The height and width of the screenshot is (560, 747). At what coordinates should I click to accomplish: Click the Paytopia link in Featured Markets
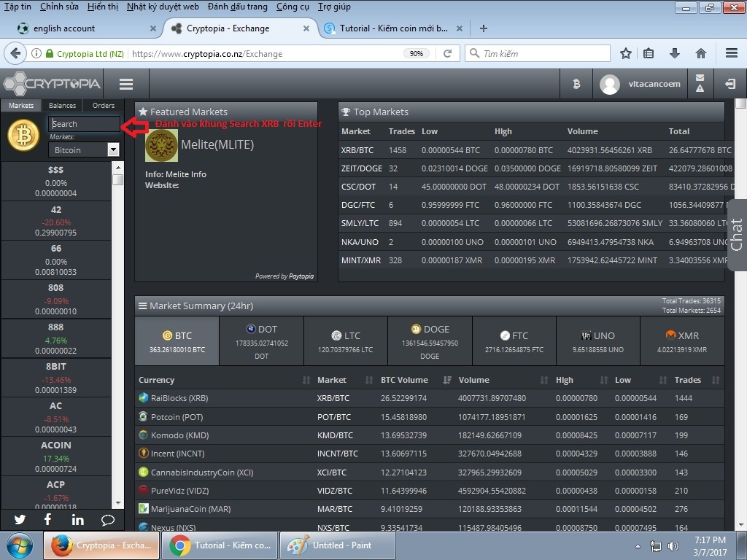pos(301,276)
